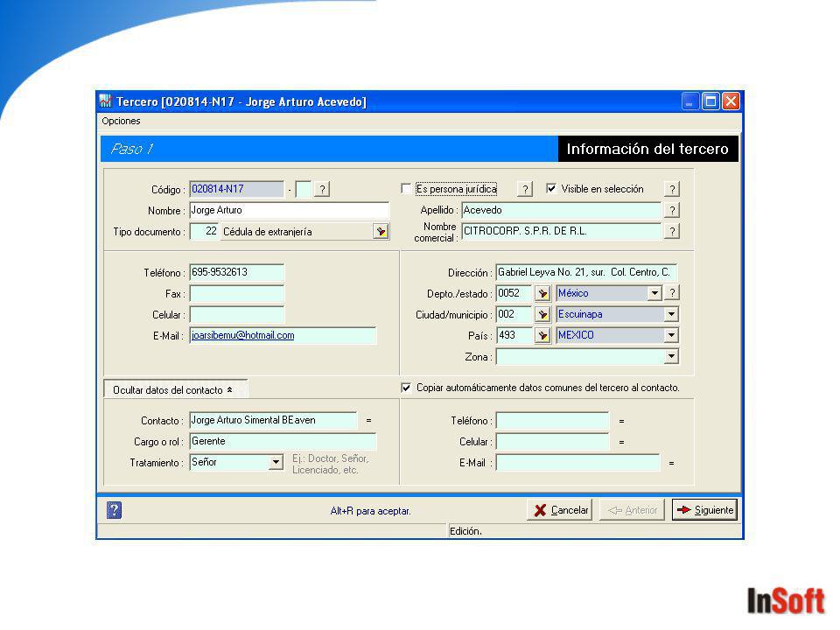Click the Teléfono field 695-9532613
840x630 pixels.
click(237, 272)
